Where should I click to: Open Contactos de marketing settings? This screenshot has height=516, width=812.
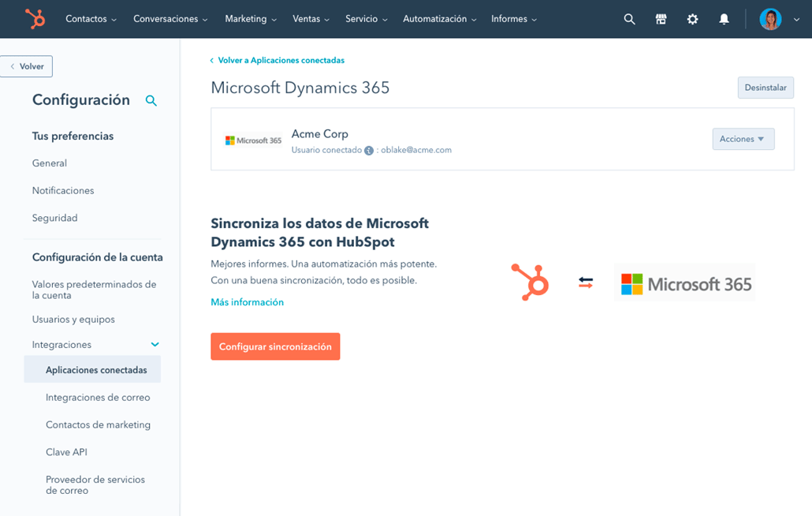[98, 424]
